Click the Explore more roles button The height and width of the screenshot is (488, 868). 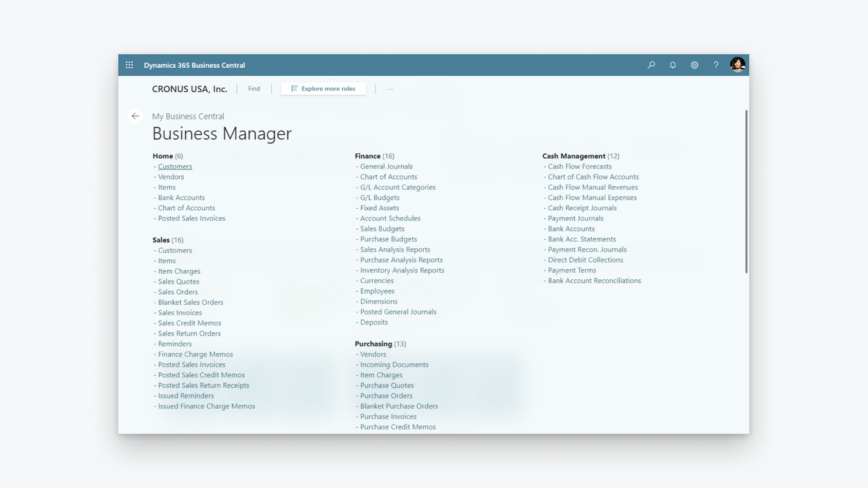[x=323, y=89]
